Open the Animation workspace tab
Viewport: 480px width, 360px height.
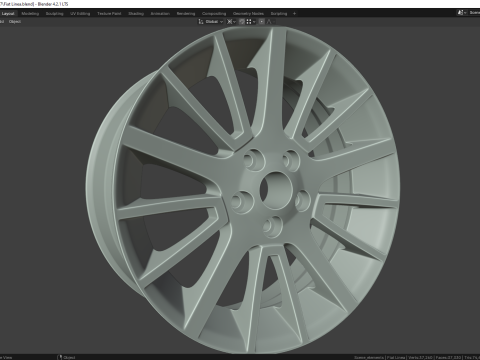point(160,14)
